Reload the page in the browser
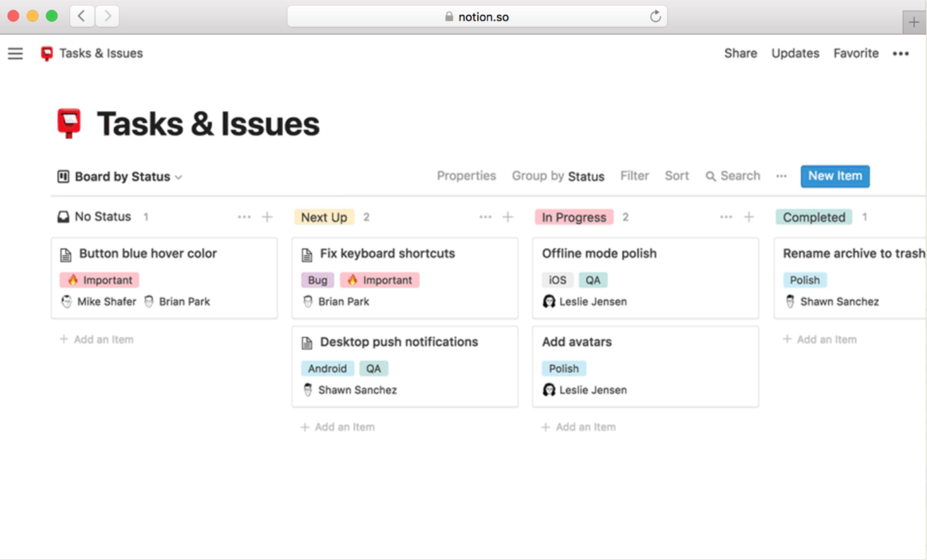This screenshot has height=560, width=927. pos(655,17)
